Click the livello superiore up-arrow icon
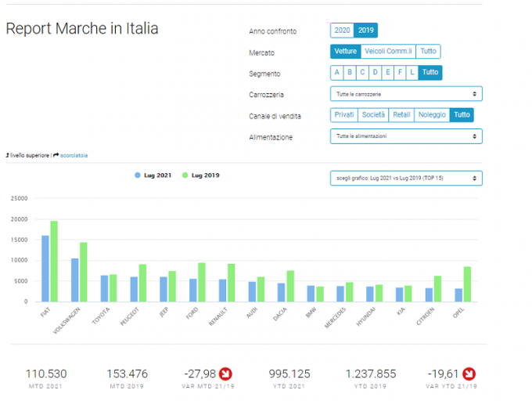 point(8,155)
